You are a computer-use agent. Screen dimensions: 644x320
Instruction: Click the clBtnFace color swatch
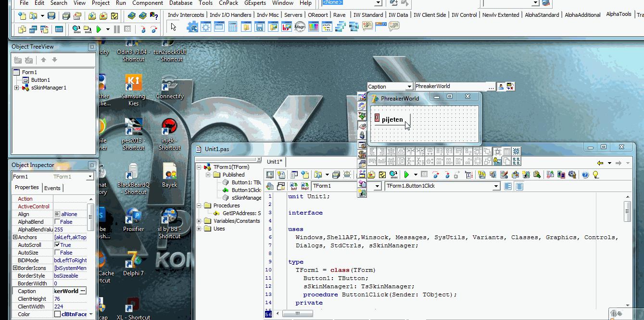[x=57, y=314]
